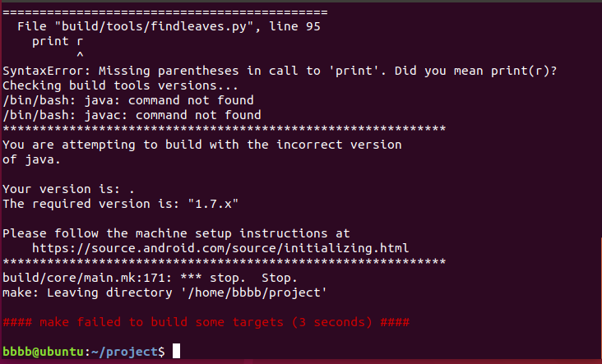Click the terminal scrollbar on right edge
The image size is (602, 364).
[601, 297]
